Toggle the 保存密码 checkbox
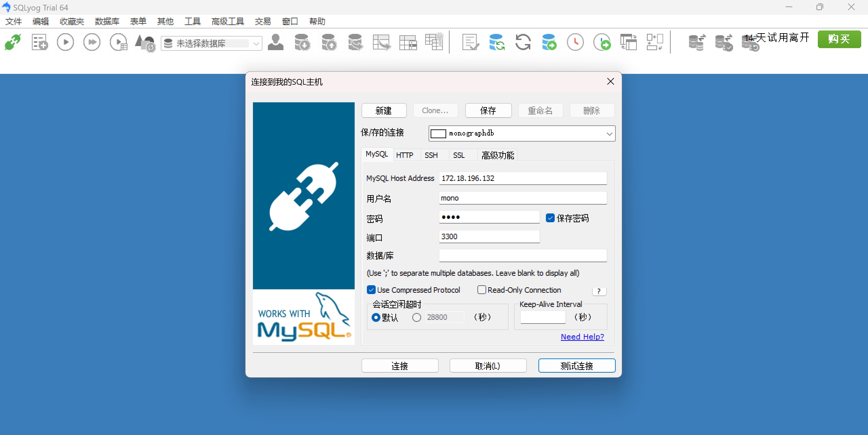 pyautogui.click(x=550, y=218)
